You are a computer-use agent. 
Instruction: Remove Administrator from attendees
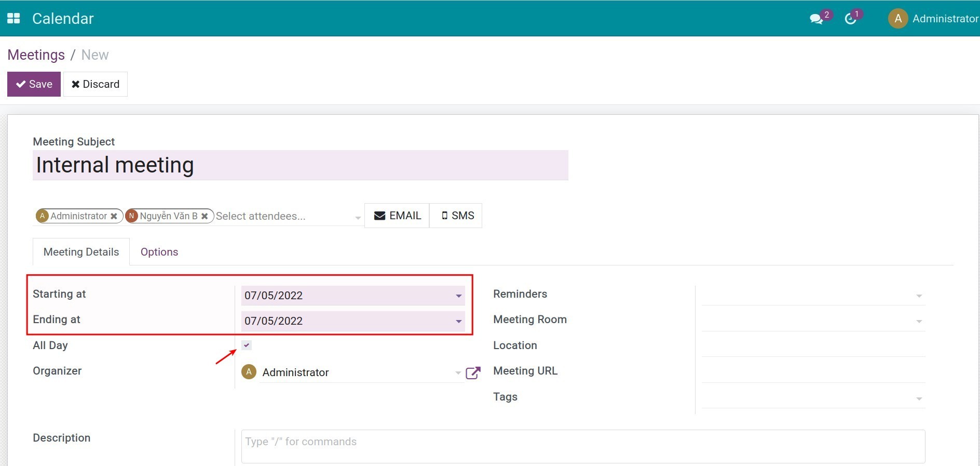click(x=114, y=216)
